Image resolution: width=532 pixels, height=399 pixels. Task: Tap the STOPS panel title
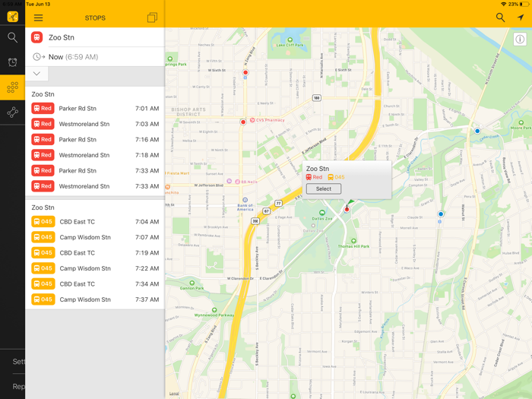click(x=95, y=18)
